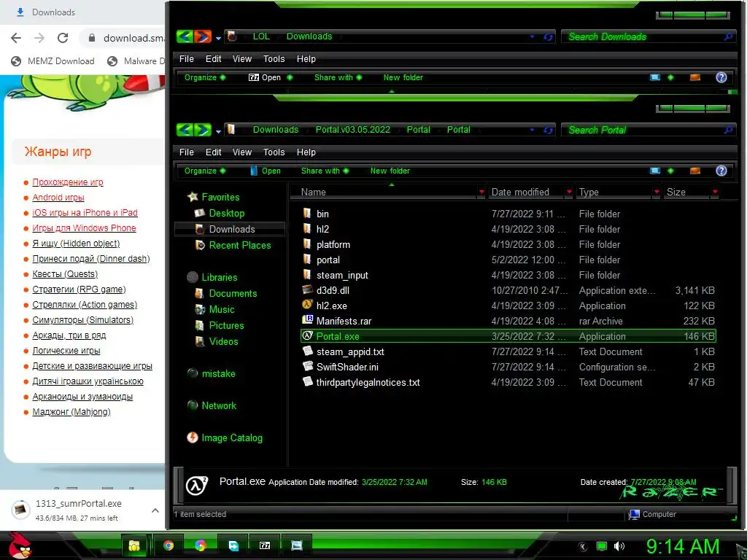Image resolution: width=747 pixels, height=560 pixels.
Task: Select thirdpartylegalnotices.txt file
Action: [x=368, y=382]
